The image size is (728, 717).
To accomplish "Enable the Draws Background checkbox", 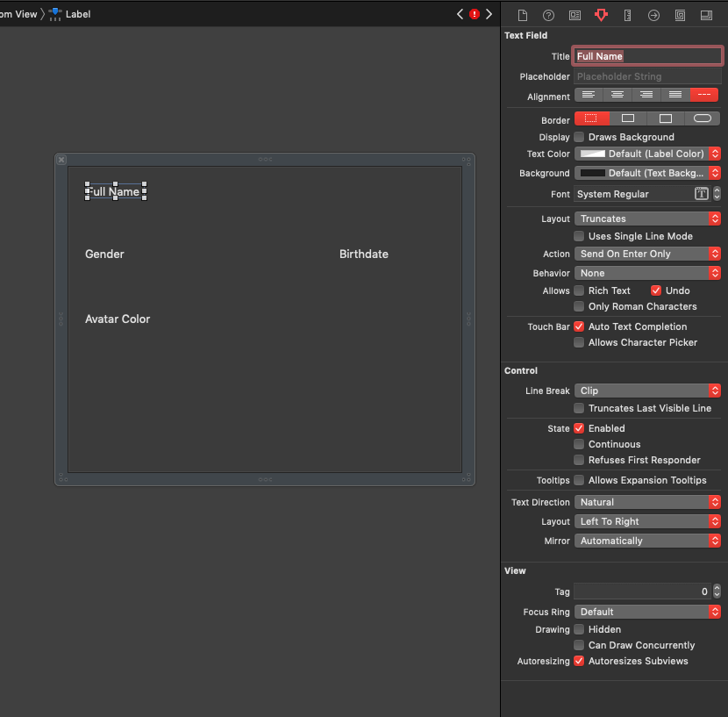I will click(x=579, y=137).
